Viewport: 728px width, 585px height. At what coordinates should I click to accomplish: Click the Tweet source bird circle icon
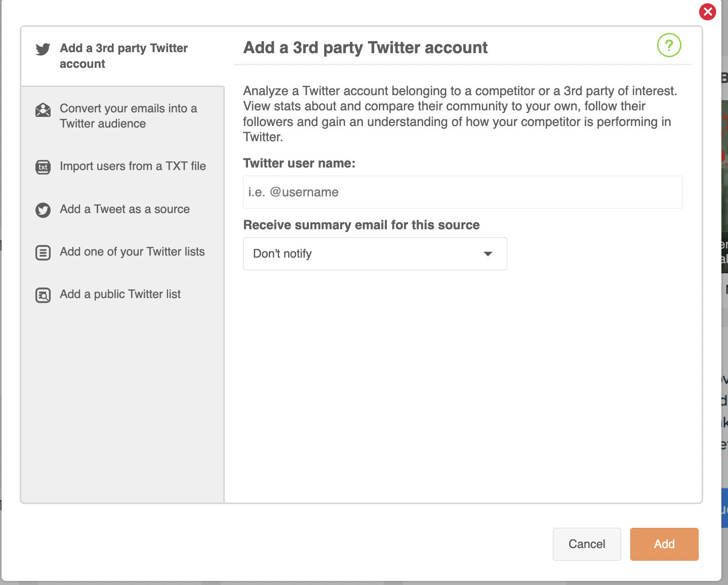(x=43, y=210)
